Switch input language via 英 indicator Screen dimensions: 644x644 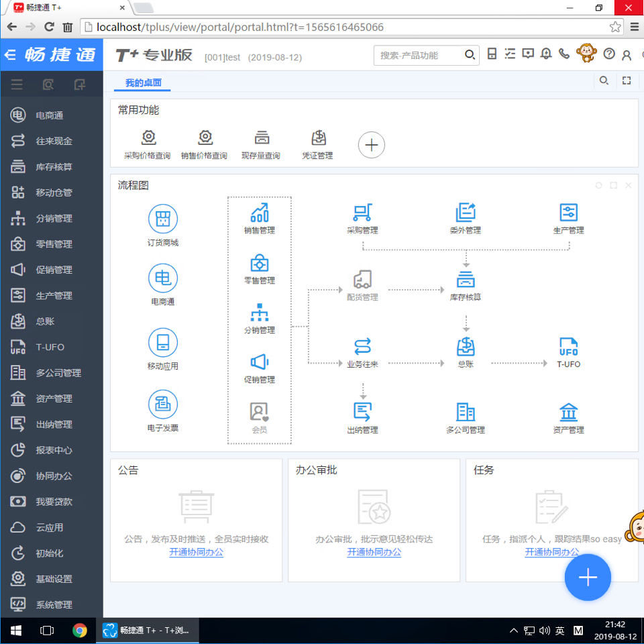tap(559, 630)
